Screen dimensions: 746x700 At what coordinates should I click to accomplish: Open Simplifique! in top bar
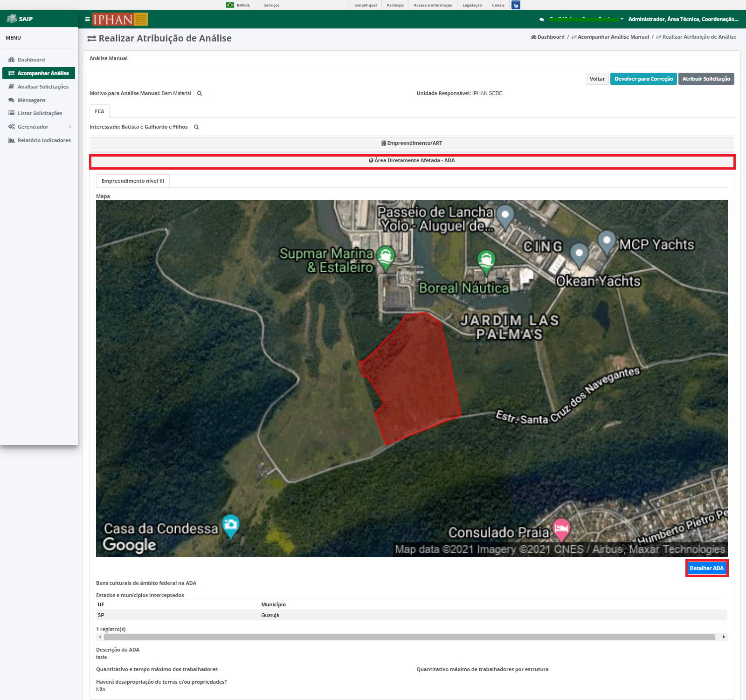click(x=366, y=5)
